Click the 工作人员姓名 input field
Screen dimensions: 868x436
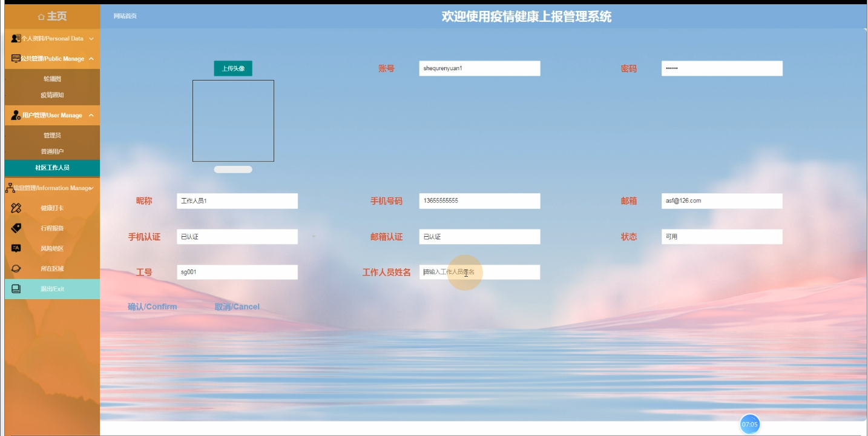(479, 272)
